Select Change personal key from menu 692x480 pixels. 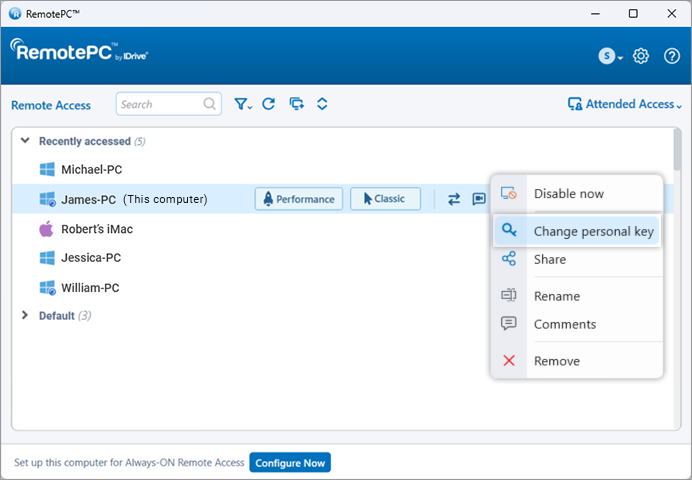pos(593,231)
